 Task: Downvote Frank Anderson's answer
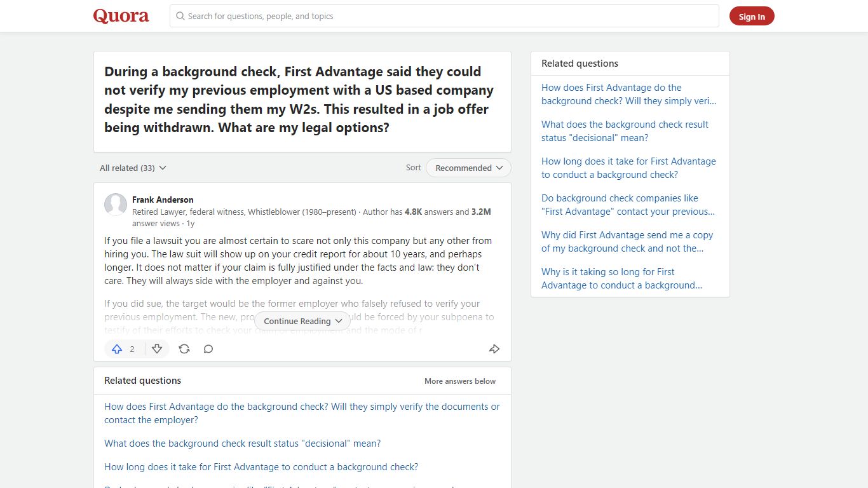(x=157, y=349)
